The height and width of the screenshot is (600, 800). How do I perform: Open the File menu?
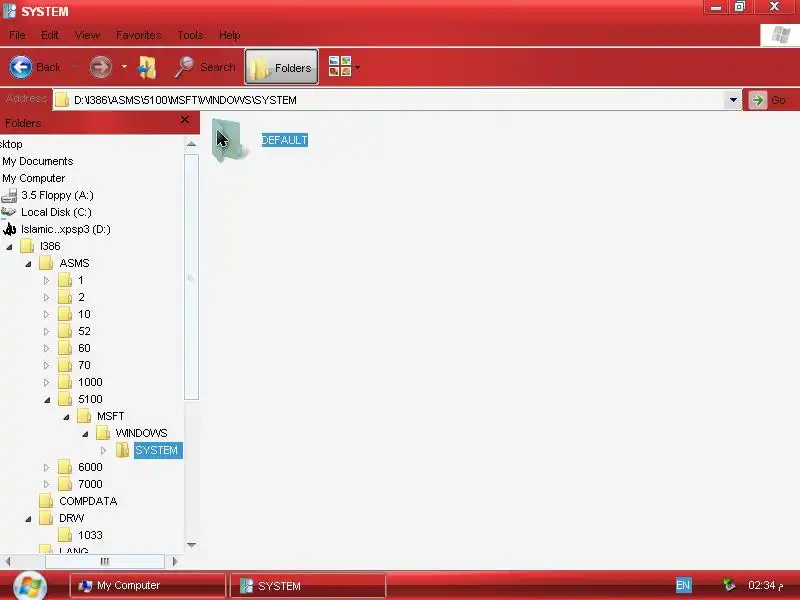coord(17,35)
